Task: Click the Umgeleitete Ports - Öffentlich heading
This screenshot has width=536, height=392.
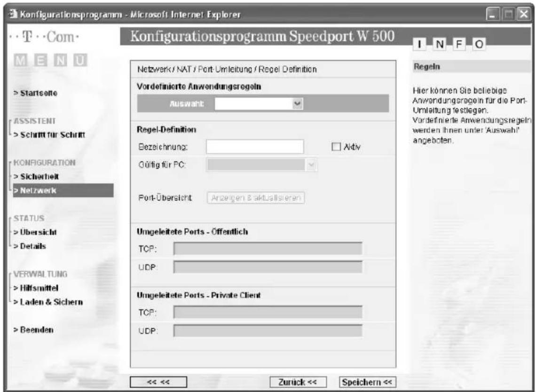Action: pos(192,232)
